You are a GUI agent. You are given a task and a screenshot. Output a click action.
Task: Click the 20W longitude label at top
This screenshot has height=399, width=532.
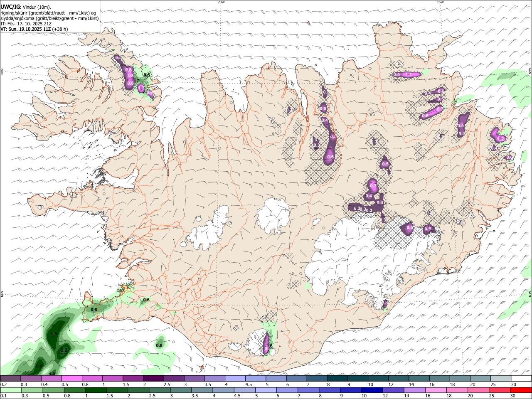[x=221, y=2]
